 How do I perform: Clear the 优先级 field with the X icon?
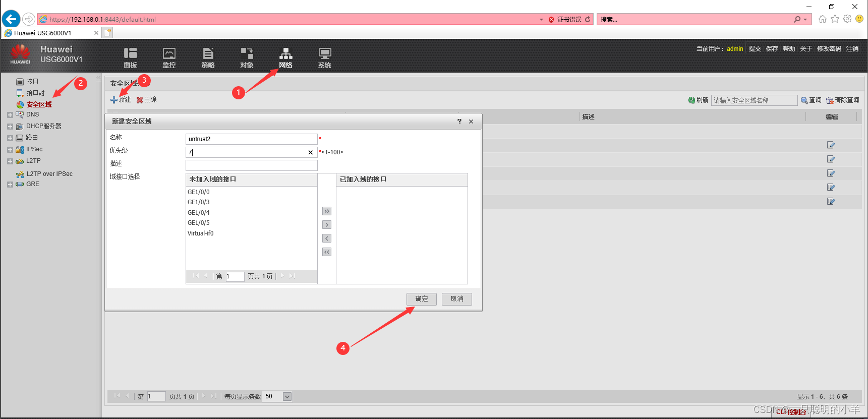[311, 152]
